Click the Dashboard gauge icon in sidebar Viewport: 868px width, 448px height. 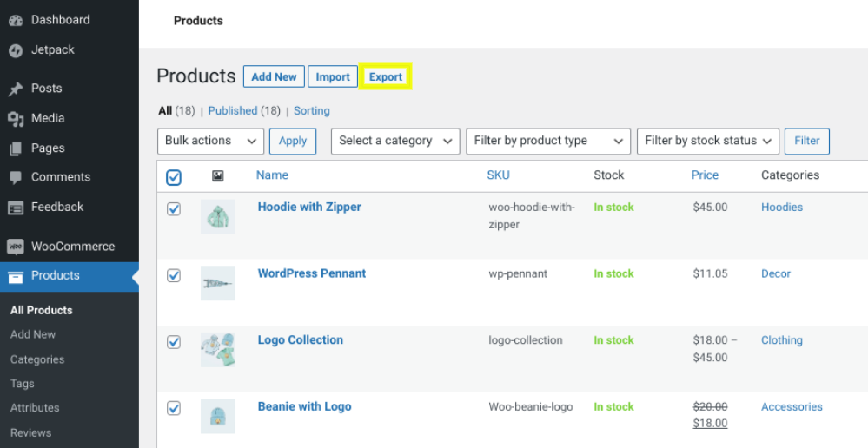point(16,20)
